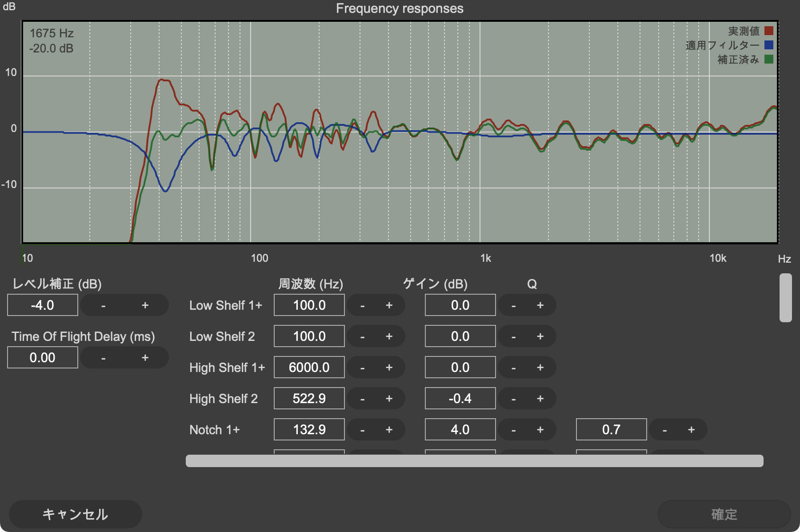Click the 実測値 red legend swatch
This screenshot has width=800, height=532.
769,31
